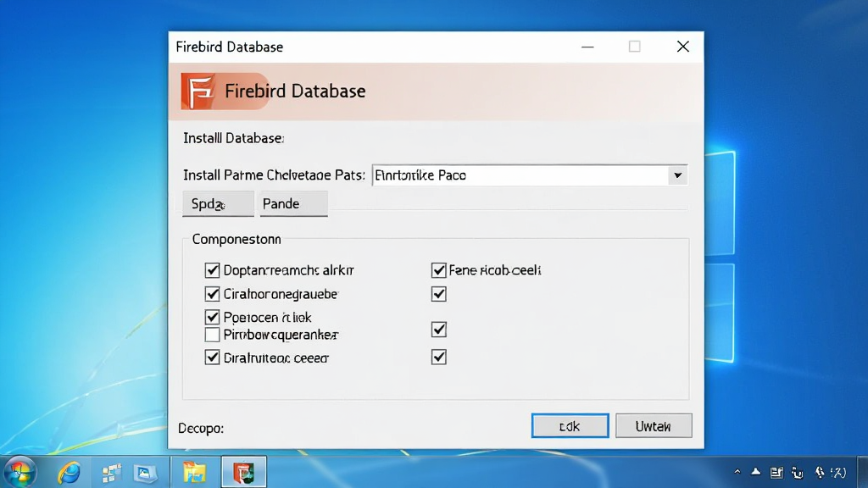The width and height of the screenshot is (868, 488).
Task: Expand the Install Parme Chelvetage Pats dropdown
Action: click(x=677, y=175)
